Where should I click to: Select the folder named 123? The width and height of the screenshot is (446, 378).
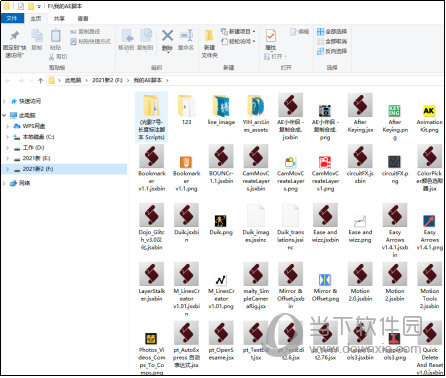[x=186, y=110]
